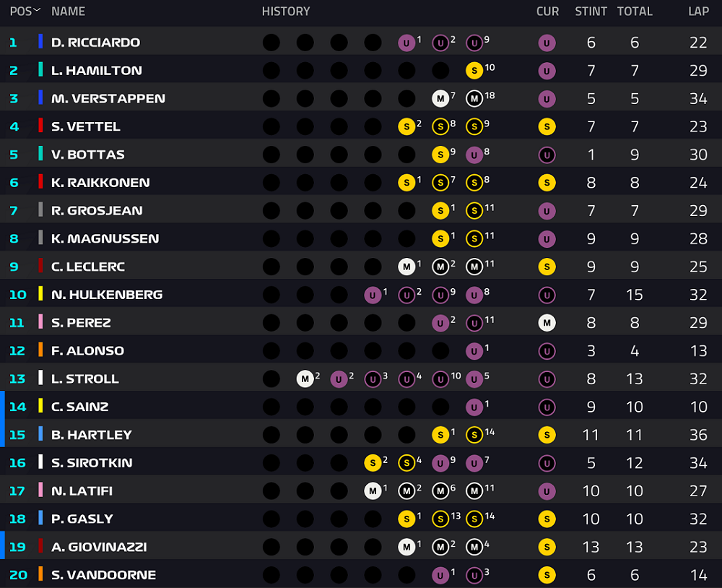Screen dimensions: 722x588
Task: Click A. GIOVINAZZI row in position 19
Action: coord(361,547)
